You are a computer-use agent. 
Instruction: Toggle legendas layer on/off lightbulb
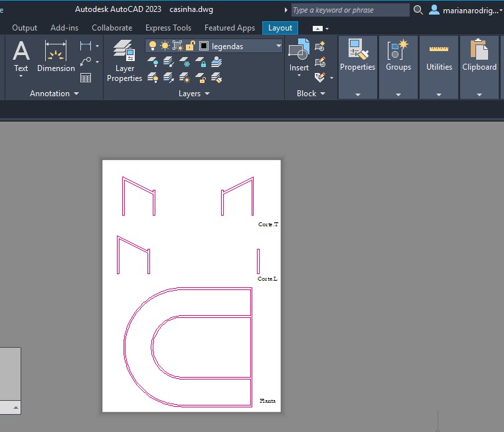pos(153,46)
